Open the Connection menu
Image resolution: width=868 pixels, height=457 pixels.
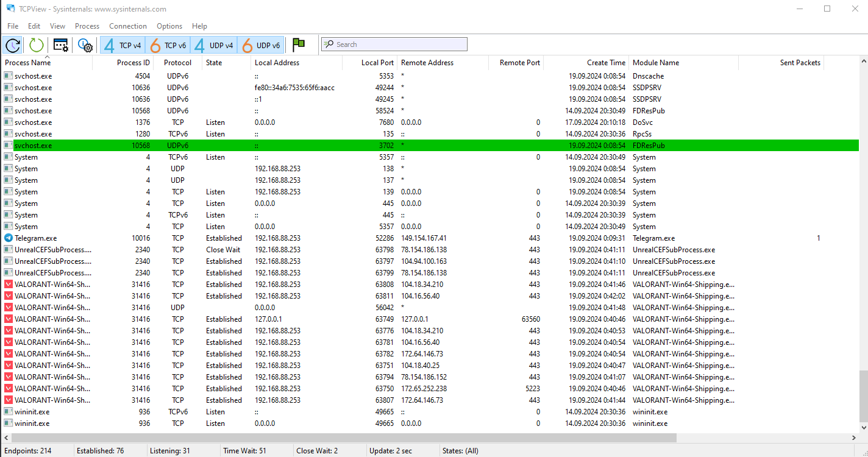(127, 26)
